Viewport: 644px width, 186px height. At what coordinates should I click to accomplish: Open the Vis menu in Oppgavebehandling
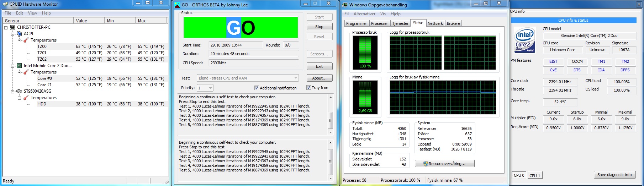pos(383,14)
